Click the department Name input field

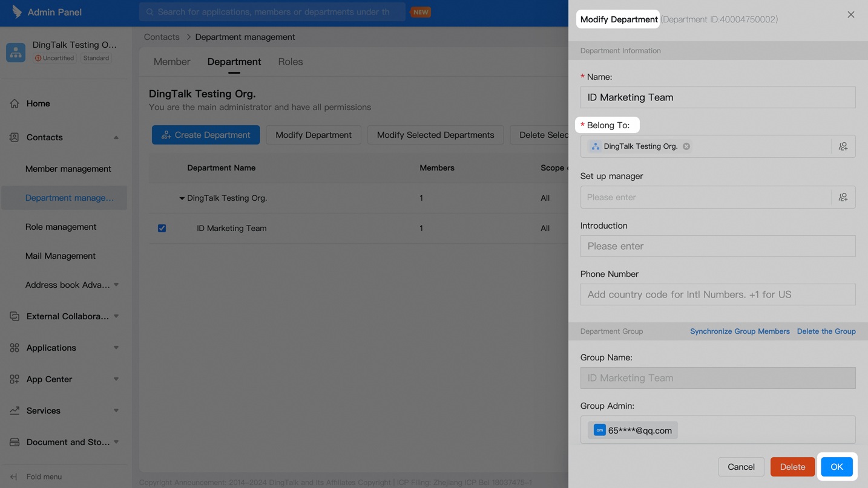coord(718,97)
